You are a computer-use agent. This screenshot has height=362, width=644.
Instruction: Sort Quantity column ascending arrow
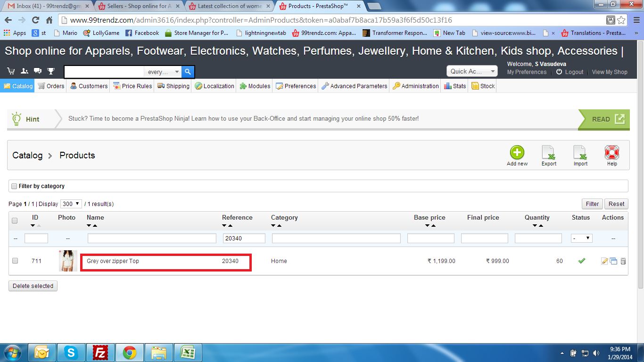point(541,226)
